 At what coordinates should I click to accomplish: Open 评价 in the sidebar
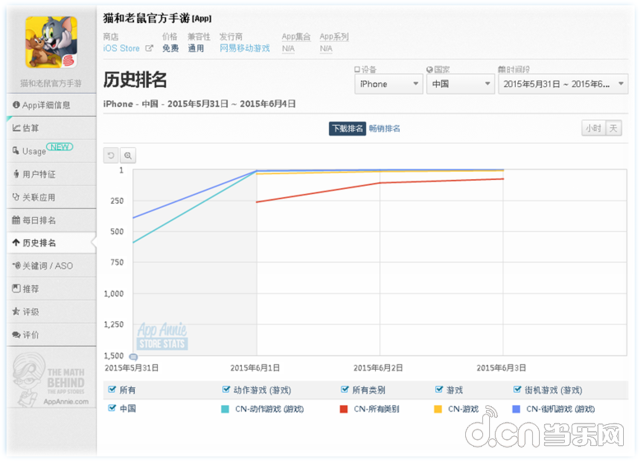tap(52, 335)
